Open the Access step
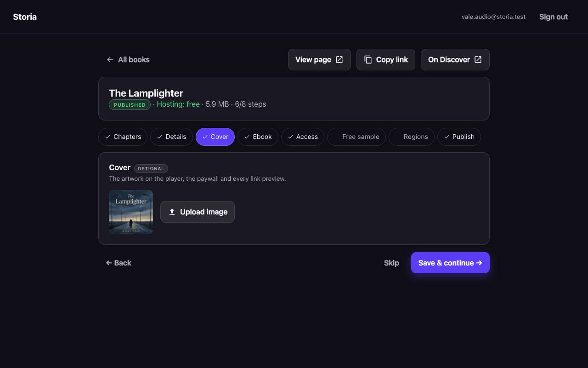Screen dimensions: 588x368 click(303, 137)
